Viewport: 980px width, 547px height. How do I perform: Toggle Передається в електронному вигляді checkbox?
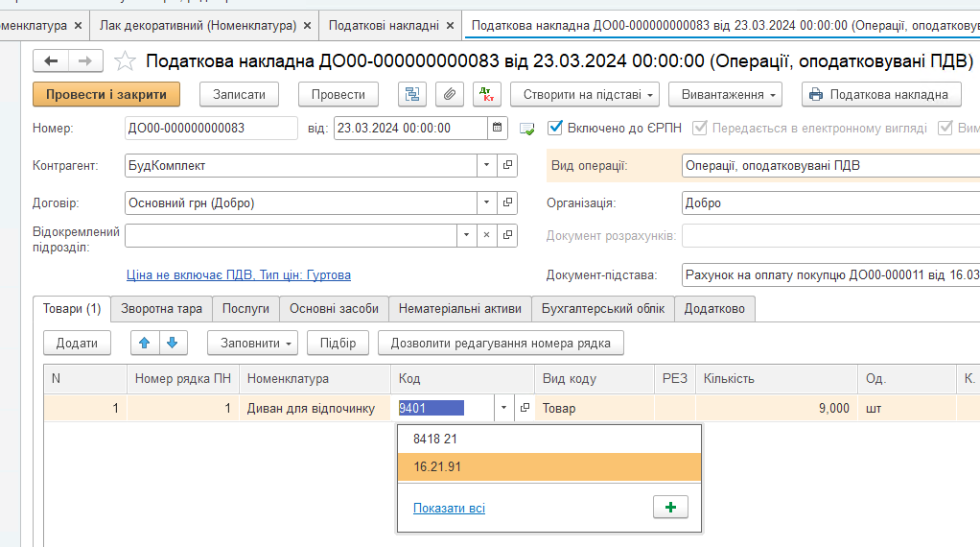pos(700,129)
